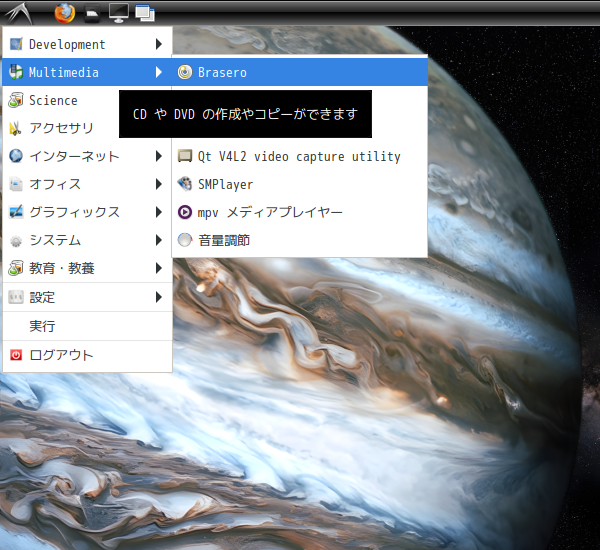Click the mpv player purple icon
The image size is (600, 550).
click(x=185, y=212)
